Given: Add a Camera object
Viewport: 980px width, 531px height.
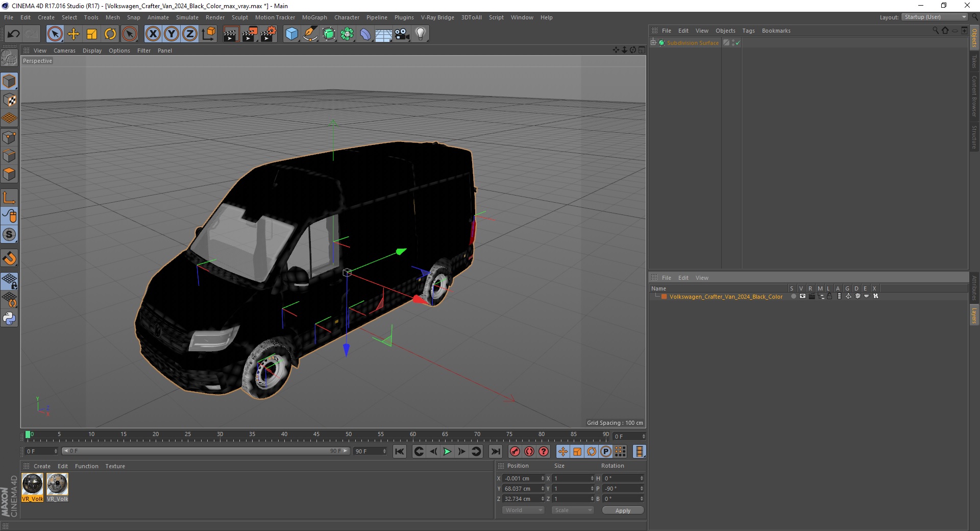Looking at the screenshot, I should (402, 34).
